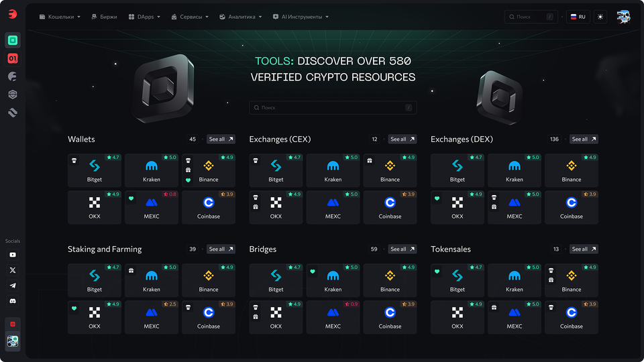Open the avatar at sidebar bottom
This screenshot has height=362, width=644.
13,341
